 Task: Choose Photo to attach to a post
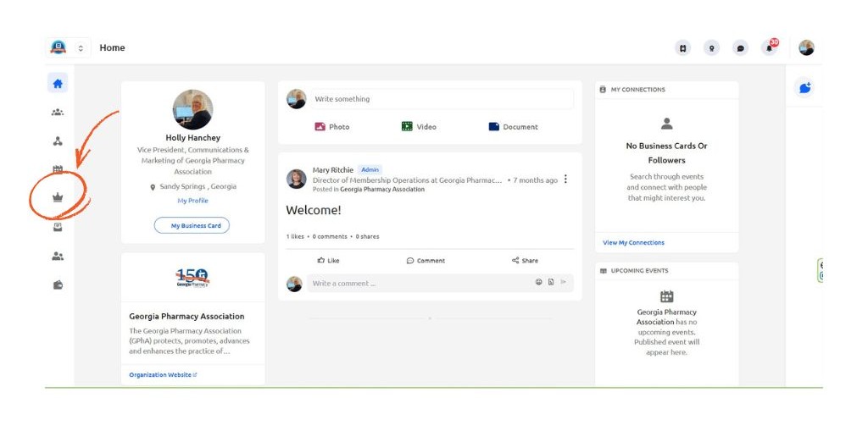pyautogui.click(x=332, y=127)
